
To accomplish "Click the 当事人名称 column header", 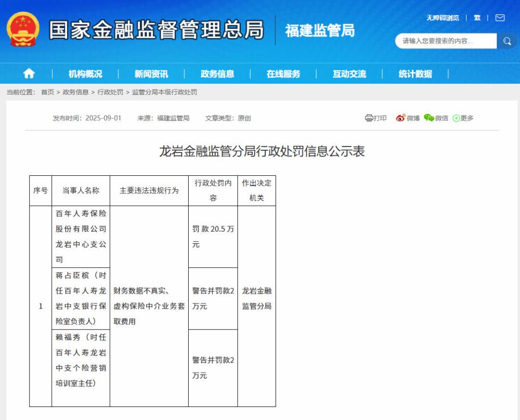I will pos(81,190).
